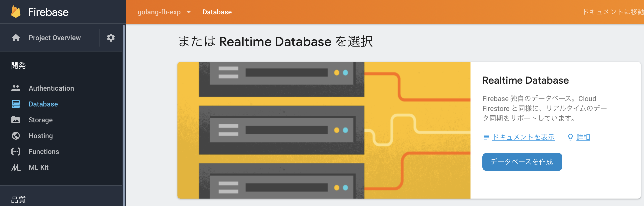Open project settings gear
644x206 pixels.
(111, 38)
